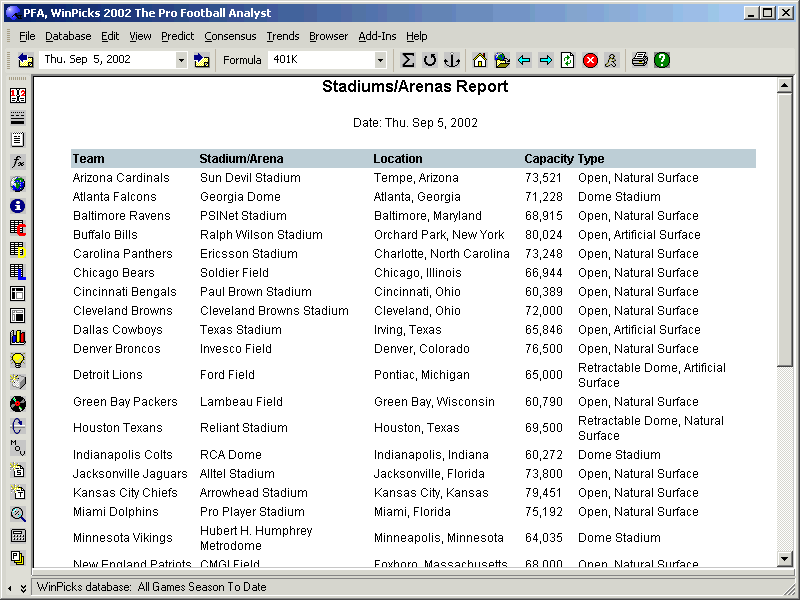Click the reload page document icon
The height and width of the screenshot is (600, 800).
567,60
